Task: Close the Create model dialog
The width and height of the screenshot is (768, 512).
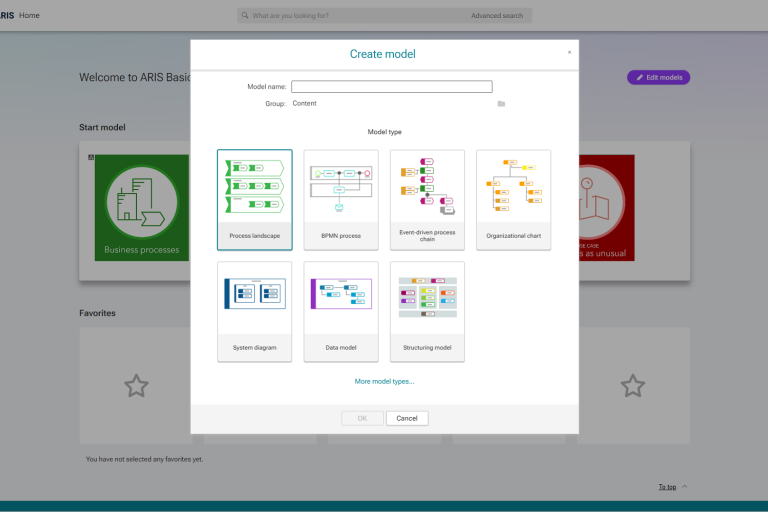Action: pyautogui.click(x=569, y=52)
